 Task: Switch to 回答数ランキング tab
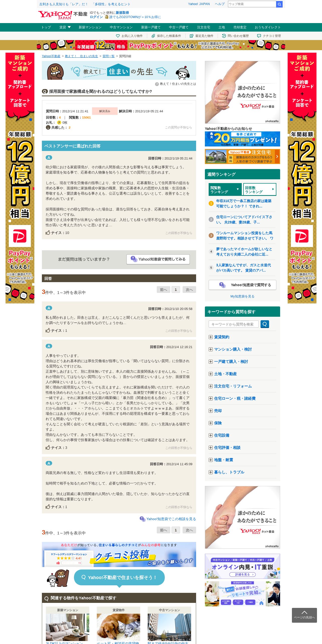pos(260,190)
